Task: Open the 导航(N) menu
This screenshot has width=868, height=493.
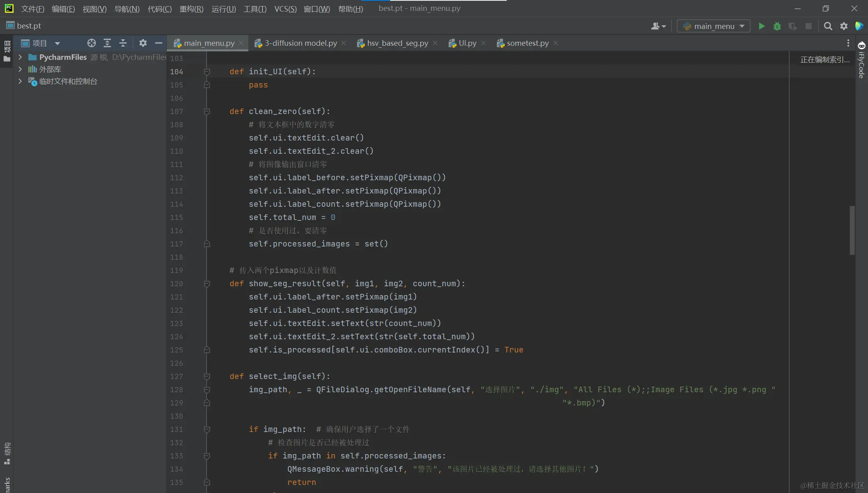Action: pos(127,8)
